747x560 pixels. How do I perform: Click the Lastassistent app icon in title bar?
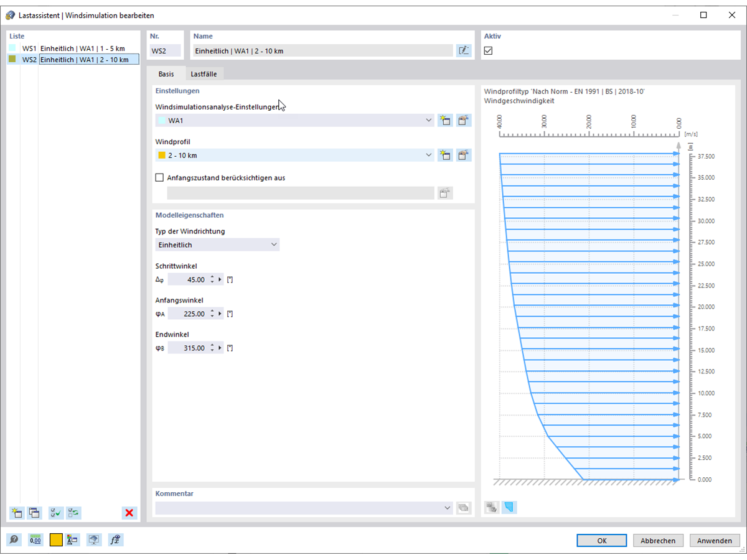pos(9,15)
